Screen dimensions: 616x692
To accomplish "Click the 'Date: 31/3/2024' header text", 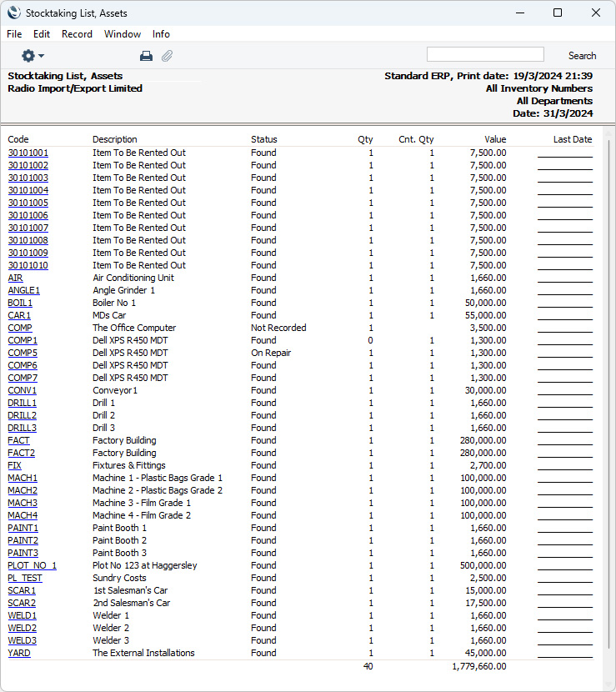I will [x=553, y=113].
